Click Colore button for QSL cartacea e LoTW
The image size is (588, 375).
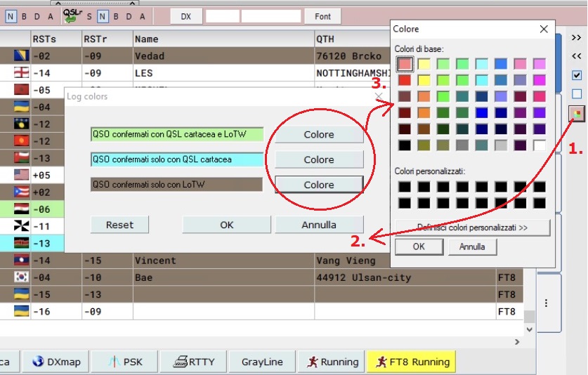pyautogui.click(x=319, y=135)
